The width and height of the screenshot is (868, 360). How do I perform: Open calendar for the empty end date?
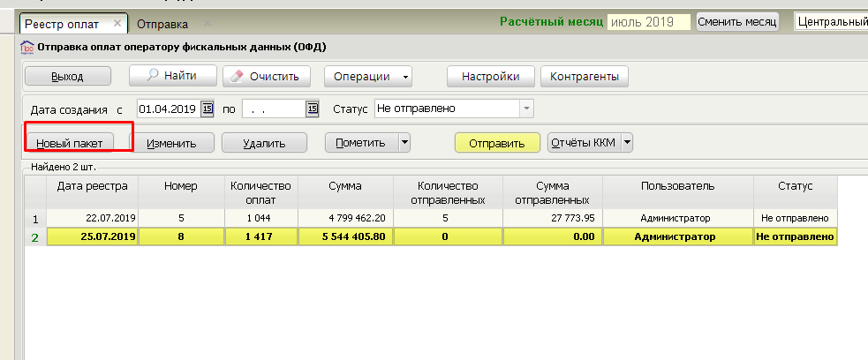[313, 109]
